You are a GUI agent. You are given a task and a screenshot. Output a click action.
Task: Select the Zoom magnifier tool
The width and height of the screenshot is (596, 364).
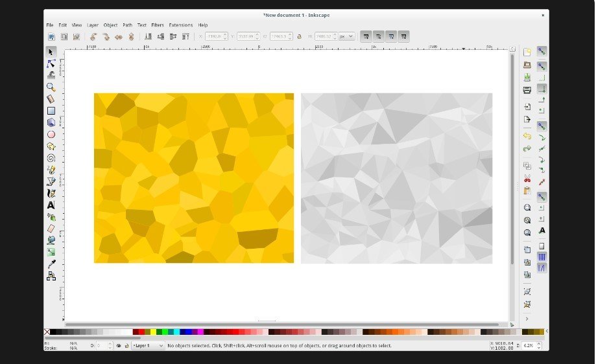[51, 87]
